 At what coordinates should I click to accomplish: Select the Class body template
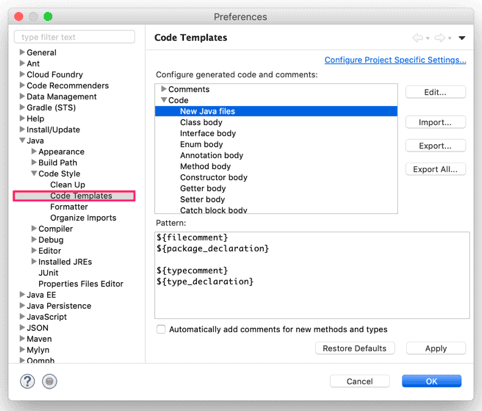coord(201,122)
